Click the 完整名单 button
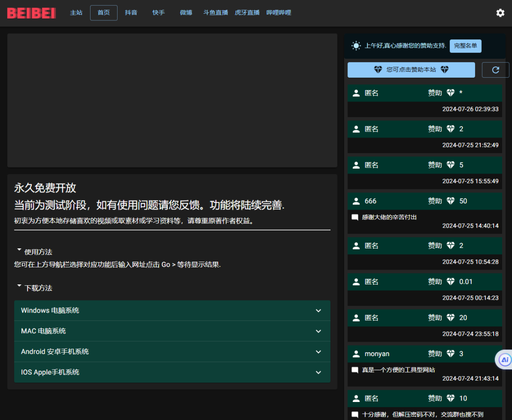Screen dimensions: 512x420 point(466,46)
